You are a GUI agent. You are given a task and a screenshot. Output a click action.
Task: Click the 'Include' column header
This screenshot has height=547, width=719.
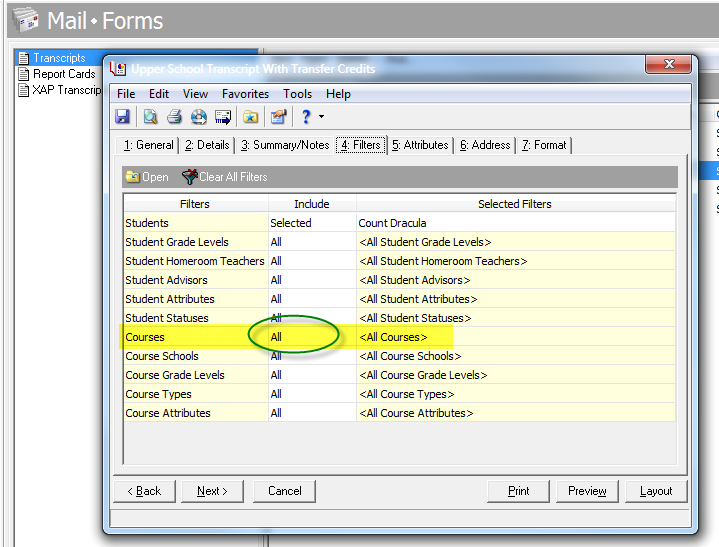[x=312, y=204]
